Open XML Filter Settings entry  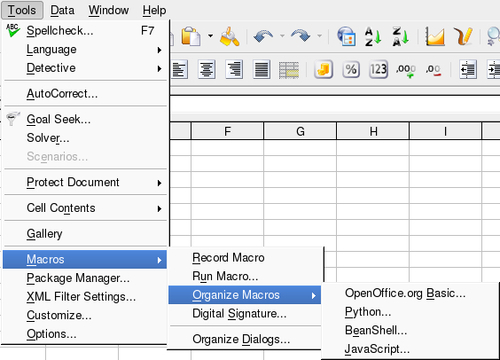click(x=85, y=297)
